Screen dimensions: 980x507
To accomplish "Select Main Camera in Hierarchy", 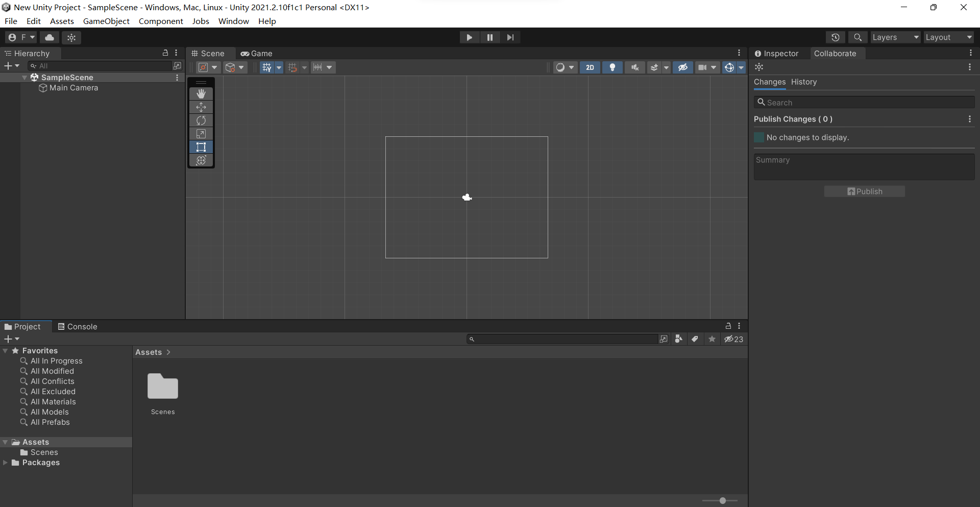I will [x=73, y=88].
